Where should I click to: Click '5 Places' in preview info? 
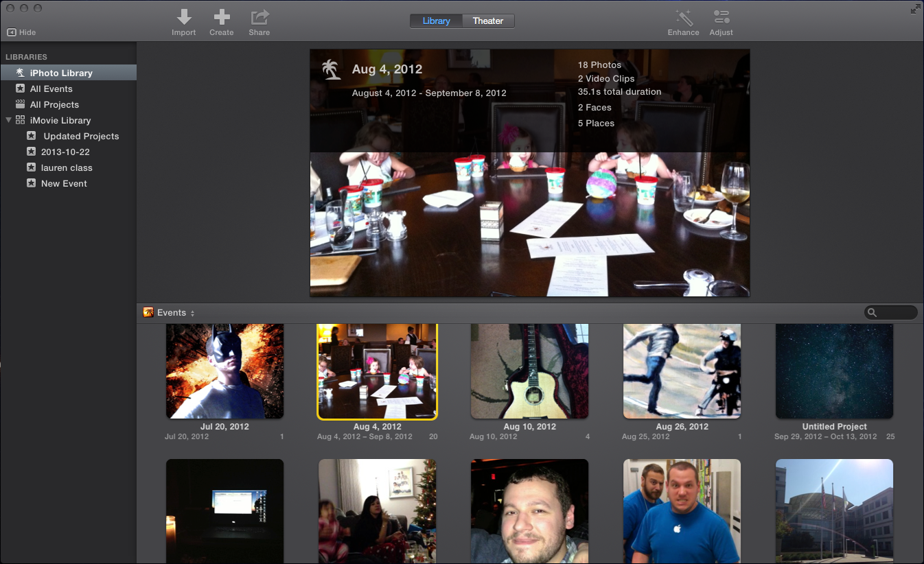[596, 124]
